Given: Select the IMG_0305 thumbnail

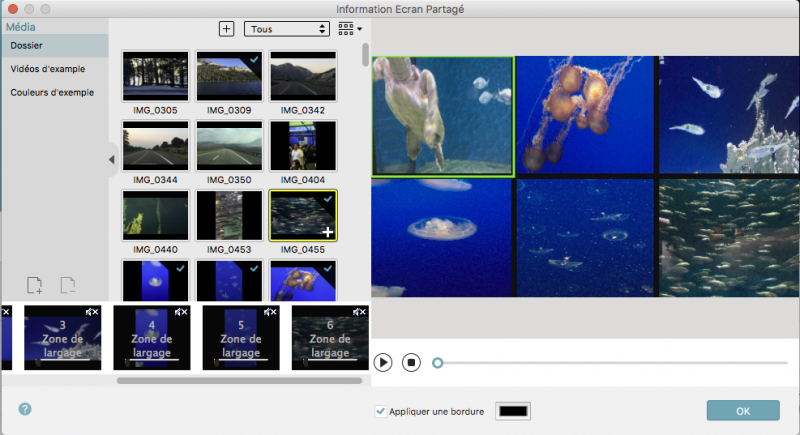Looking at the screenshot, I should pos(155,76).
